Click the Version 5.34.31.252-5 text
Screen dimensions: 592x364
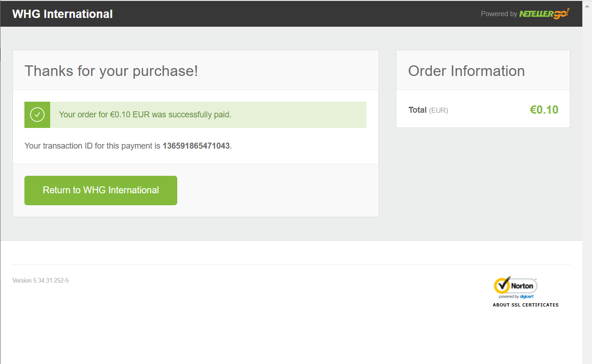pos(41,280)
